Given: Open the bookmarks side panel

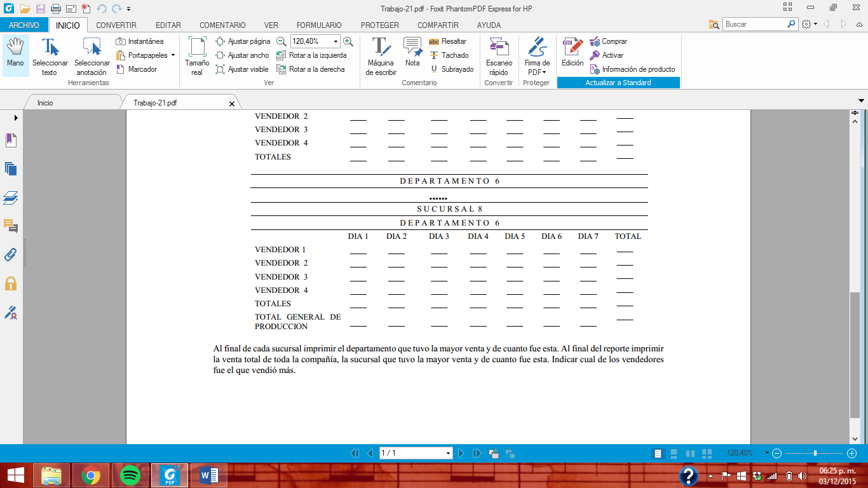Looking at the screenshot, I should (11, 140).
